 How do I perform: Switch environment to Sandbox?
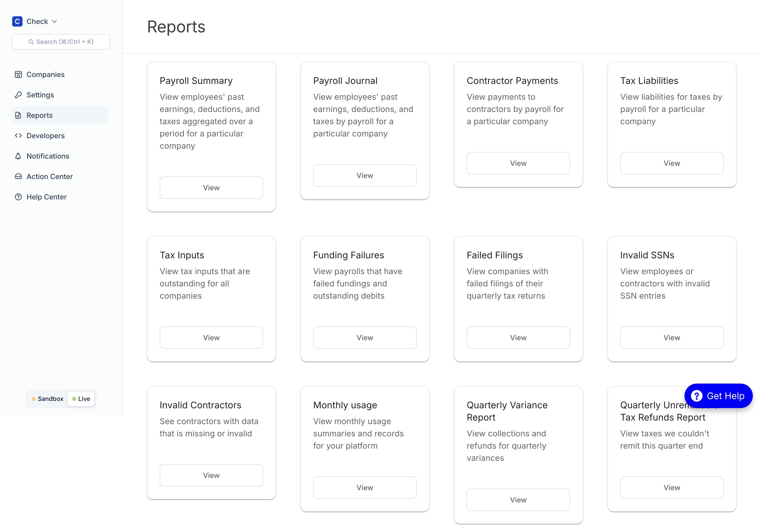pos(47,399)
